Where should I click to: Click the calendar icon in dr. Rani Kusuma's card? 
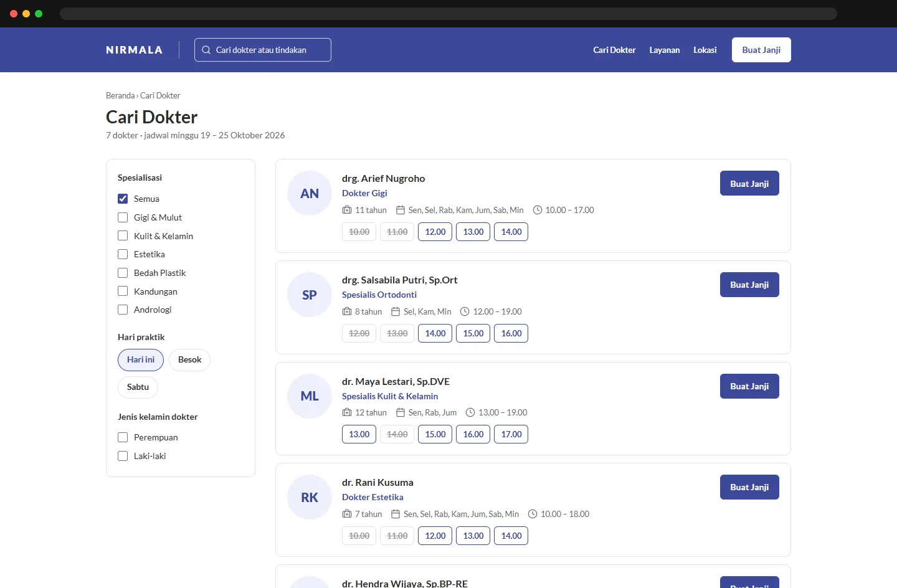(396, 514)
